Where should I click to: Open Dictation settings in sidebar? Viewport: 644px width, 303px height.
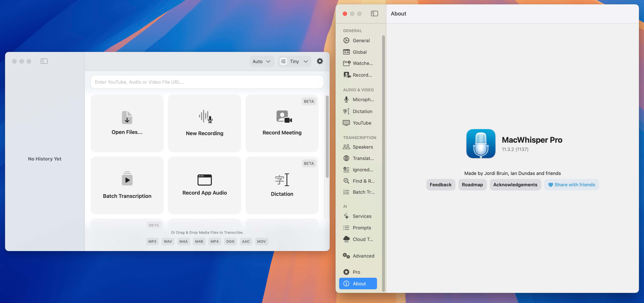pos(358,111)
